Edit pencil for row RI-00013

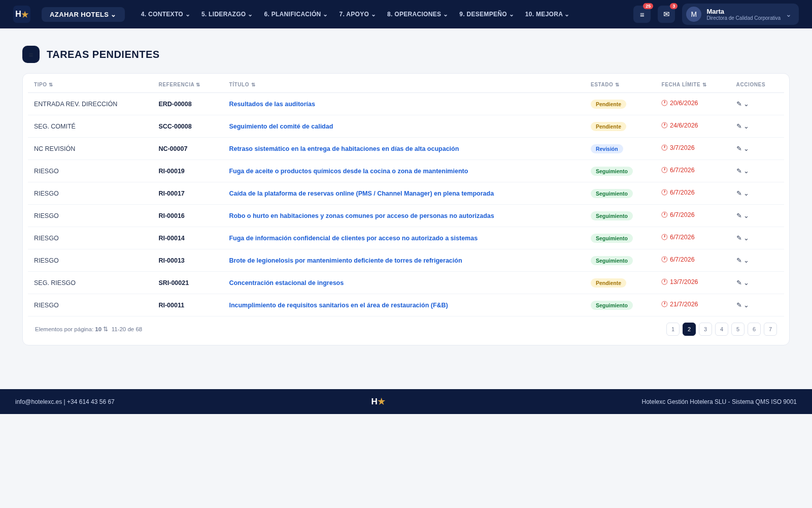(x=739, y=261)
